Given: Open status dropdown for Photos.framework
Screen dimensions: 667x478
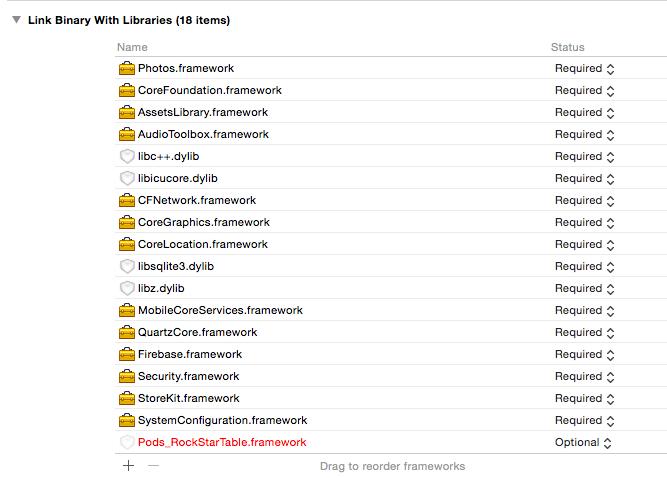Looking at the screenshot, I should (x=584, y=68).
